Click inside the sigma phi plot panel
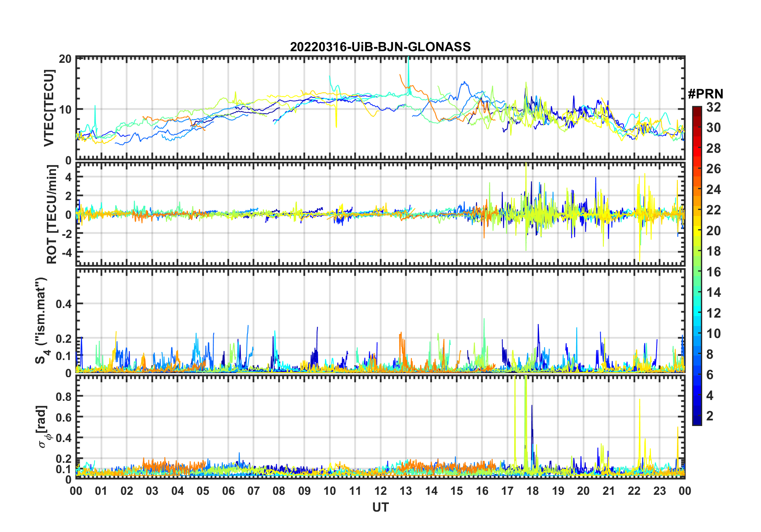The image size is (761, 532). 380,427
